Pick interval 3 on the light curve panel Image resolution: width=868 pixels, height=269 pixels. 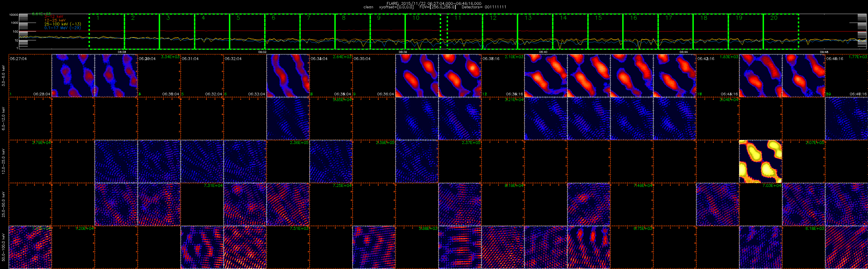[177, 32]
